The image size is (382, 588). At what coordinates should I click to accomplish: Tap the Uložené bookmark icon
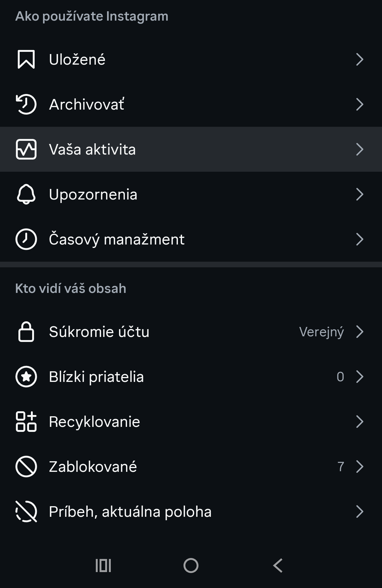pos(26,59)
